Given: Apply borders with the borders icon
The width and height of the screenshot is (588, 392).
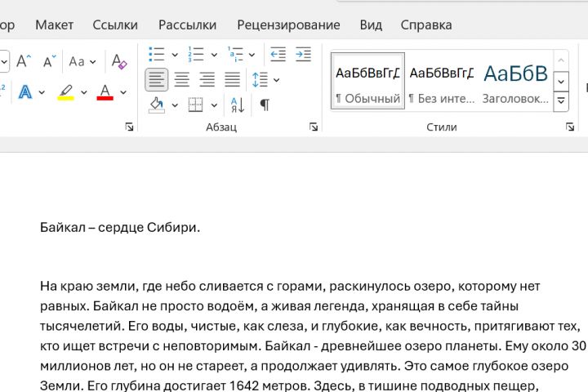Looking at the screenshot, I should 195,105.
